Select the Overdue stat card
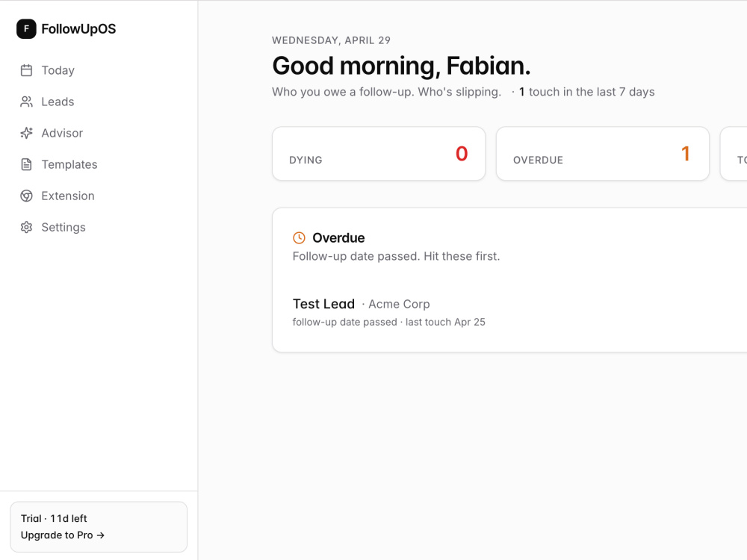This screenshot has height=560, width=747. coord(603,153)
